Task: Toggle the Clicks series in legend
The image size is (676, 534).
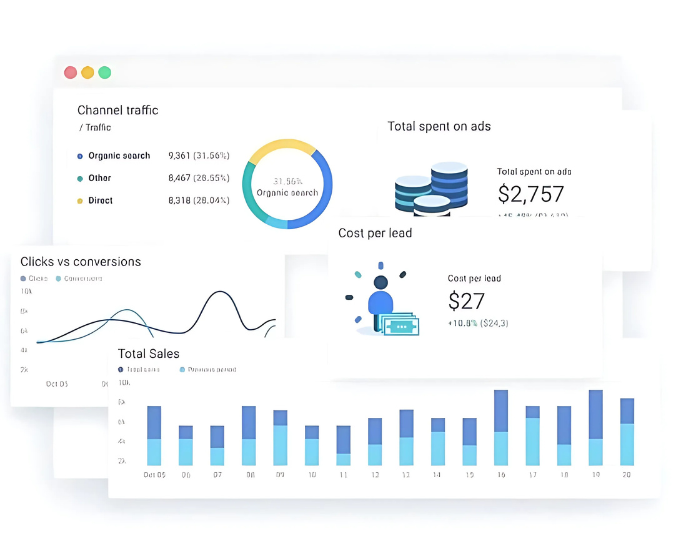Action: [33, 278]
